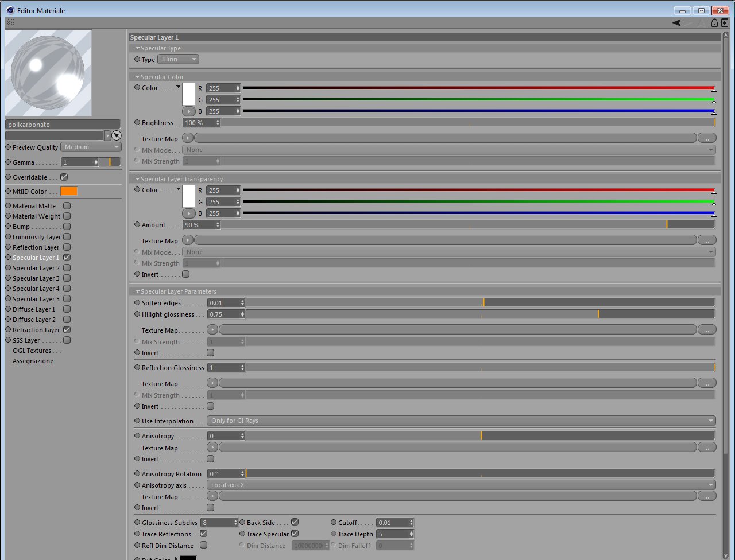735x560 pixels.
Task: Disable the Specular Layer 1 checkbox
Action: [x=67, y=257]
